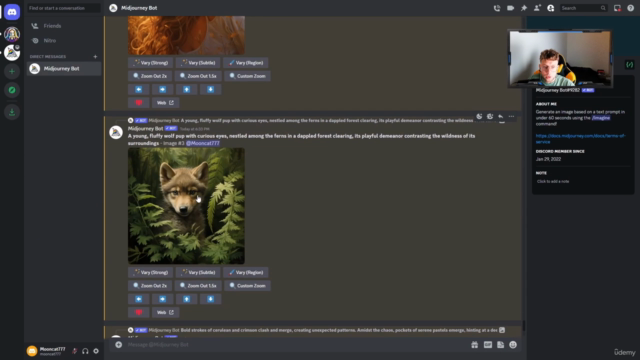Reply arrow icon on wolf message

click(x=500, y=116)
